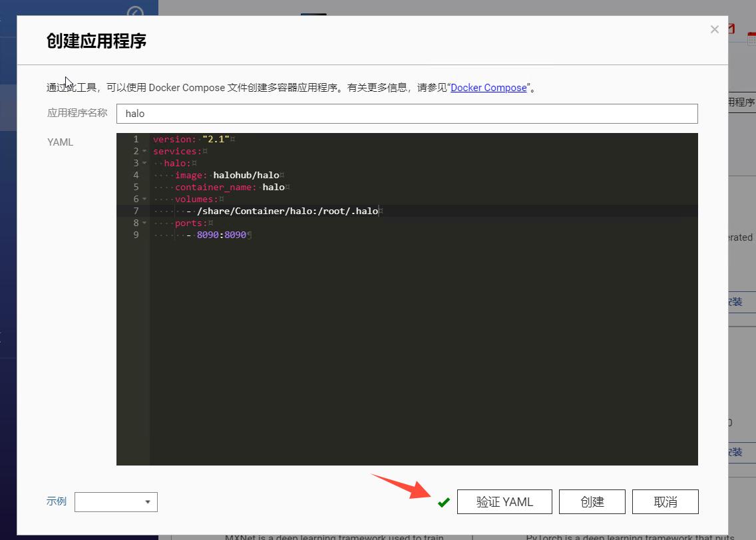Image resolution: width=756 pixels, height=540 pixels.
Task: Click the application name field containing halo
Action: coord(407,113)
